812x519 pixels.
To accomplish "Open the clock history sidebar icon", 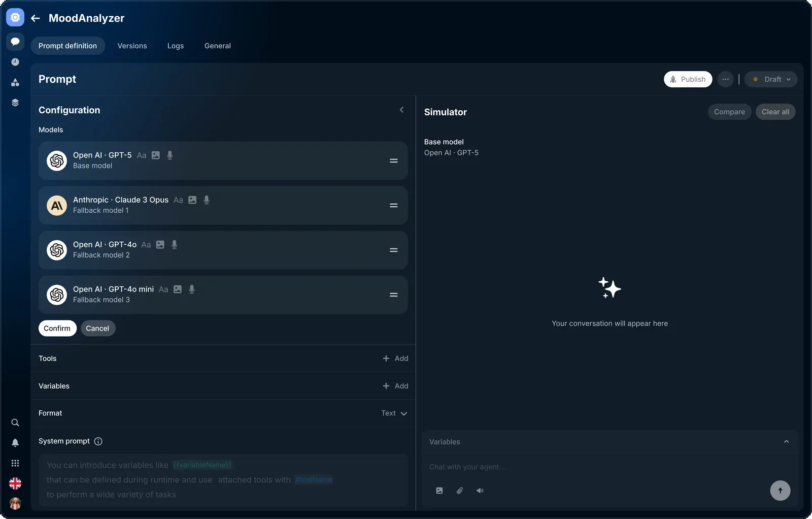I will coord(15,62).
